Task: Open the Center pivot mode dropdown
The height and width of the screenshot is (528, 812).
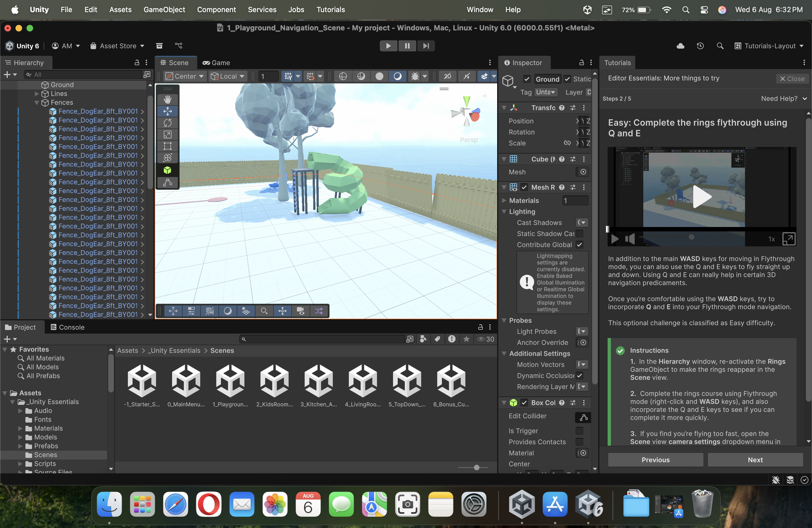Action: (184, 76)
